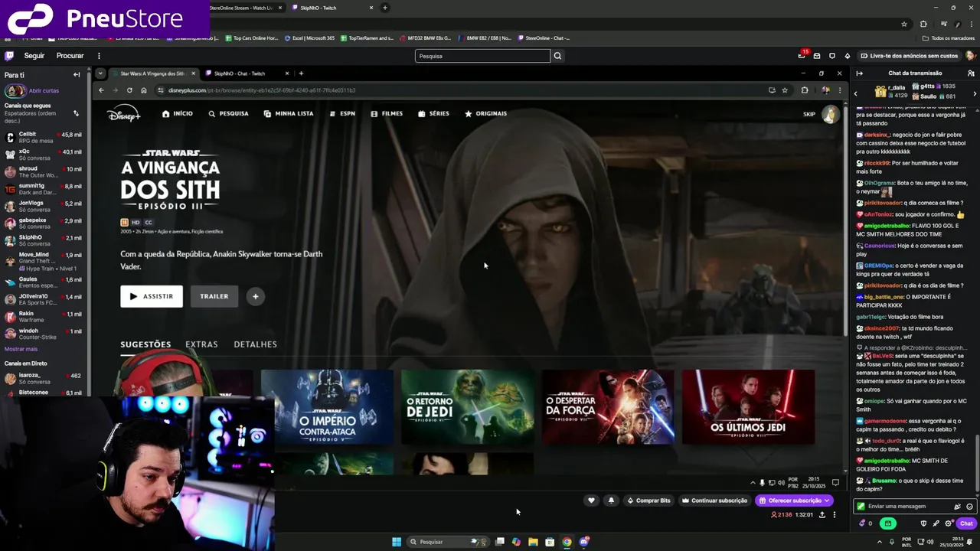Collapse the stream chat panel
980x551 pixels.
click(859, 73)
